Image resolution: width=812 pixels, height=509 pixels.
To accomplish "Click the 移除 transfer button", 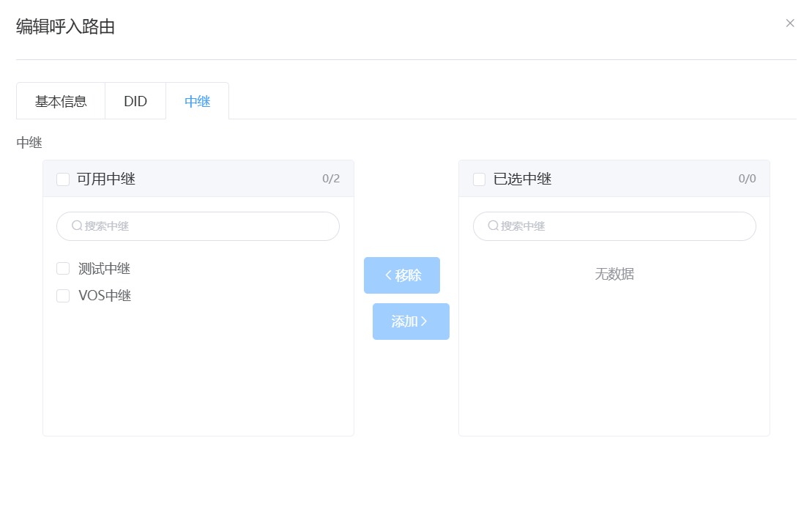I will 402,275.
